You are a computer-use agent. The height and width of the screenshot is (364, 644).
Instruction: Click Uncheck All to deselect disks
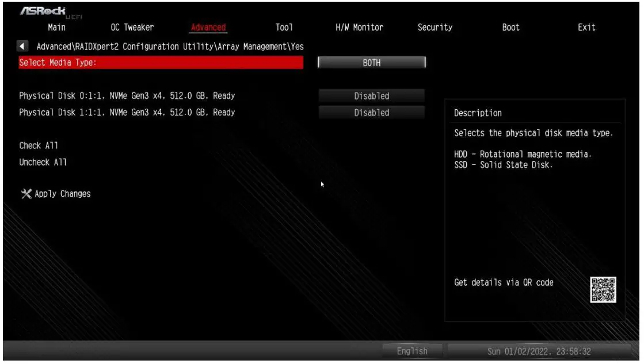40,162
